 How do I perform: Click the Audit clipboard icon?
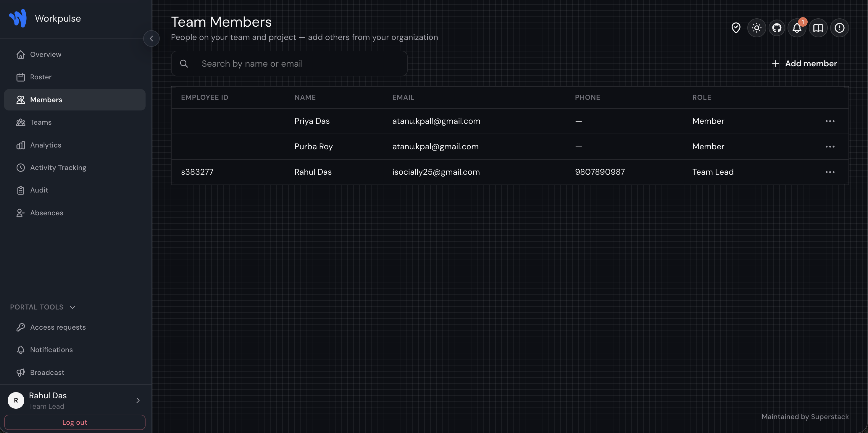(x=20, y=190)
